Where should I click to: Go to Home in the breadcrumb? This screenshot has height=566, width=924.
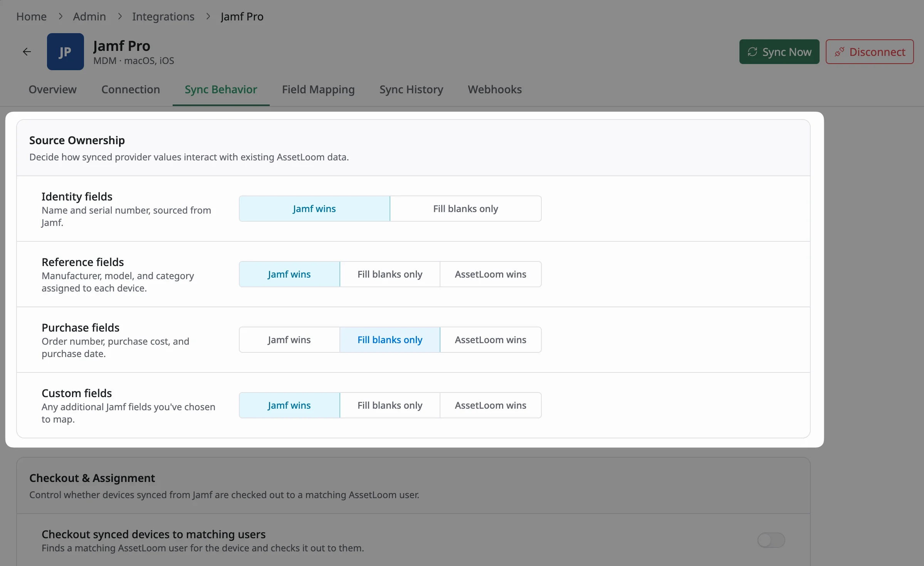31,17
